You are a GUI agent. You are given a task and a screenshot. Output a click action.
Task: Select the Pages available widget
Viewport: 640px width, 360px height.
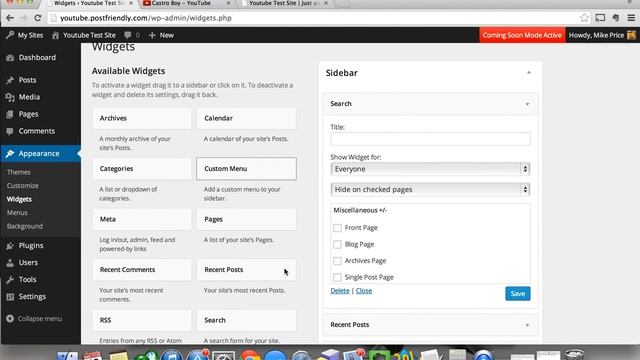[246, 219]
